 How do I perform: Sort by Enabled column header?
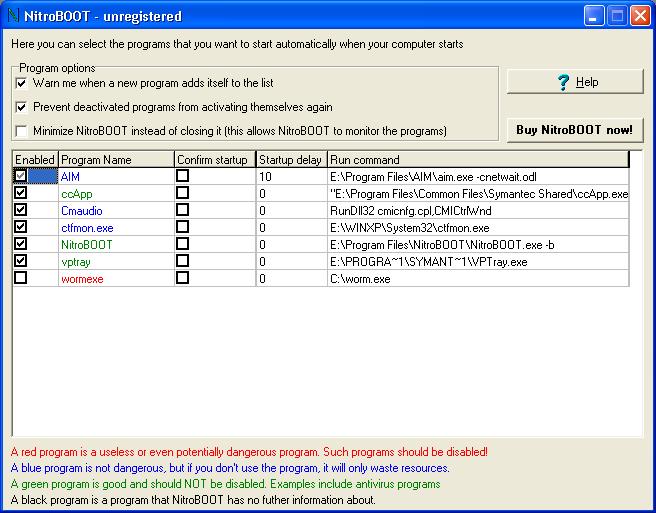(x=35, y=159)
